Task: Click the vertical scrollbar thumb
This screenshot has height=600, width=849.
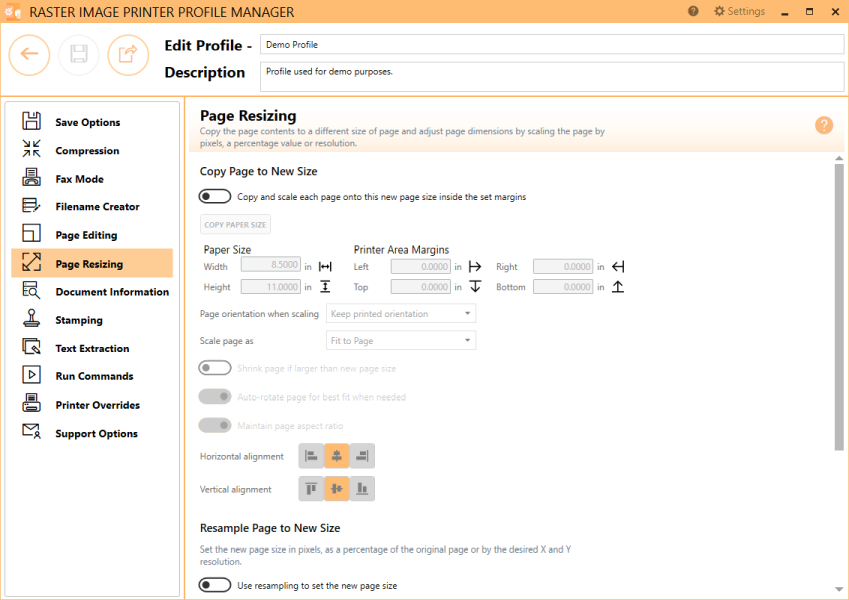Action: [839, 307]
